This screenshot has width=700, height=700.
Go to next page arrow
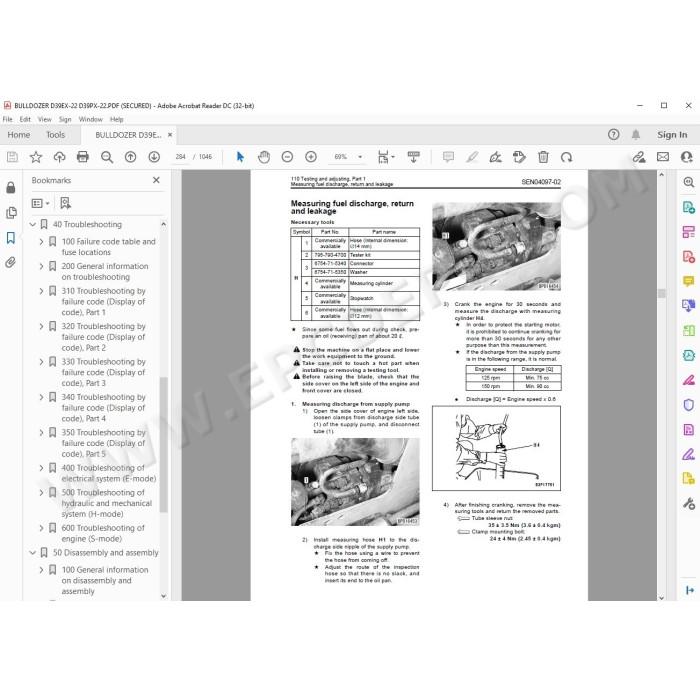coord(154,157)
